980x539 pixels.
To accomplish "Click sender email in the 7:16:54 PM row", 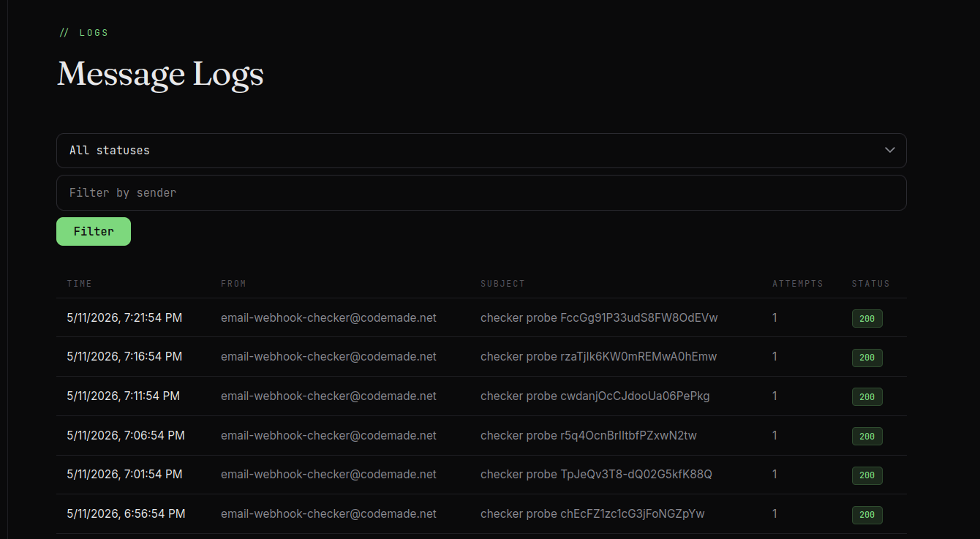I will pyautogui.click(x=328, y=357).
